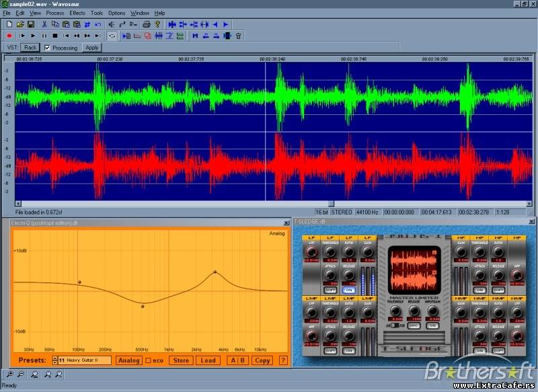Toggle the ARC button in Master Limiter
Image resolution: width=538 pixels, height=392 pixels.
(x=414, y=325)
